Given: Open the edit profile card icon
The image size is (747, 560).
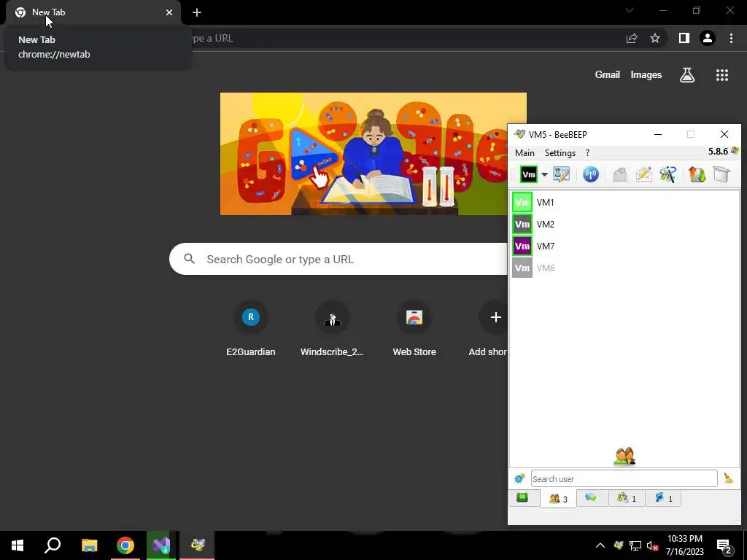Looking at the screenshot, I should tap(562, 174).
